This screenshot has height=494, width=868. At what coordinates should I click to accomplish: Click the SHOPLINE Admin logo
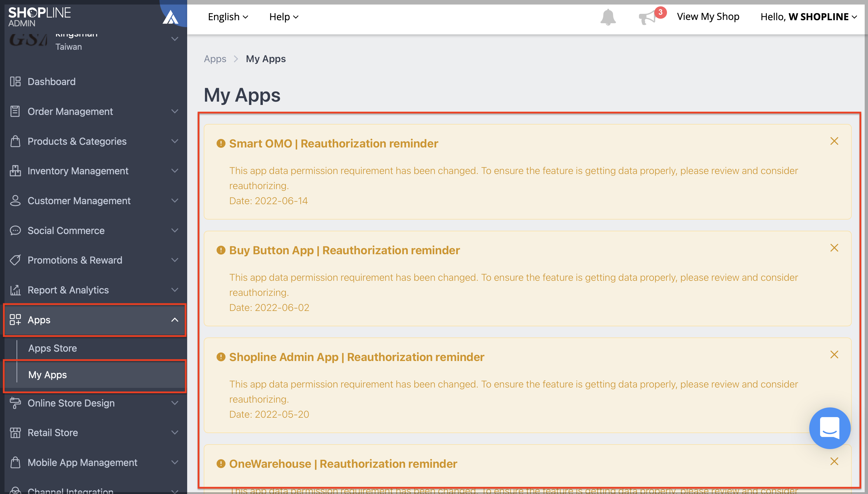click(39, 17)
